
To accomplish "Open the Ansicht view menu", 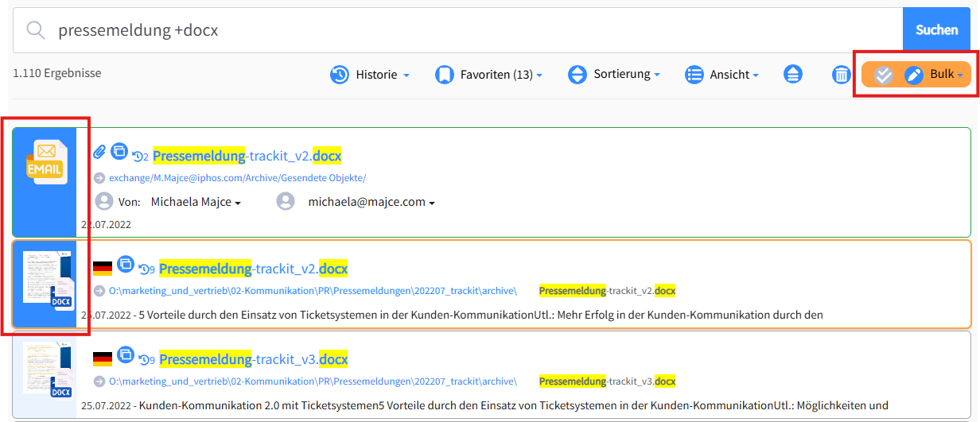I will pos(729,75).
